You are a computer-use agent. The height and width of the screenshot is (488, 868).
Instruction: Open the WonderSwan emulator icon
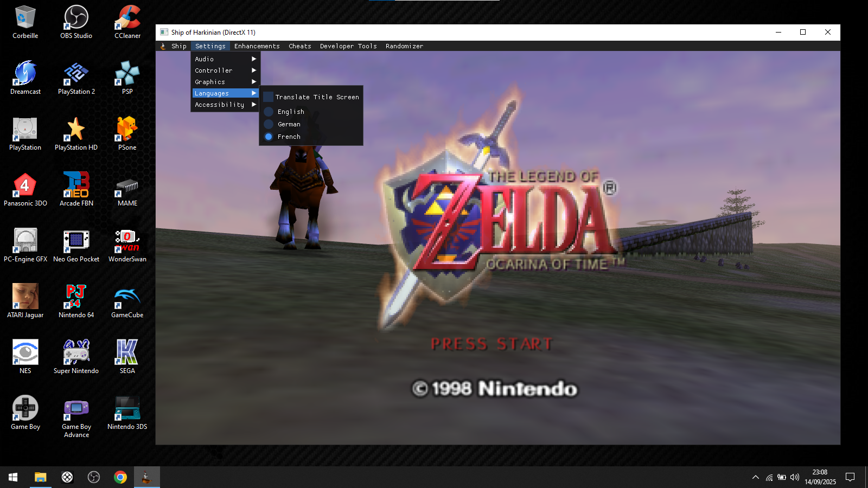pyautogui.click(x=127, y=246)
